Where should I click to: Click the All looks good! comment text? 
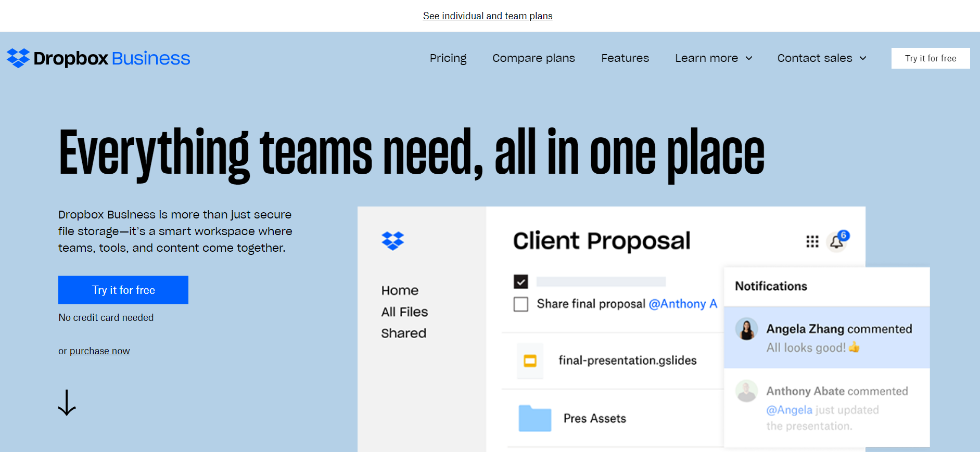click(806, 347)
